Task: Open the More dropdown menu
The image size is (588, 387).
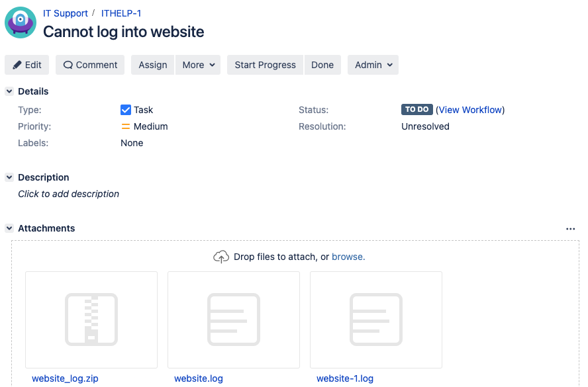Action: tap(198, 65)
